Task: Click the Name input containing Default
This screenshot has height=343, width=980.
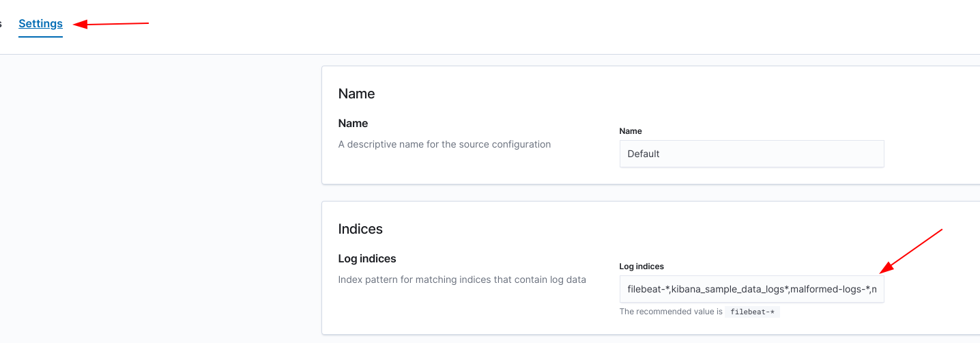Action: [751, 154]
